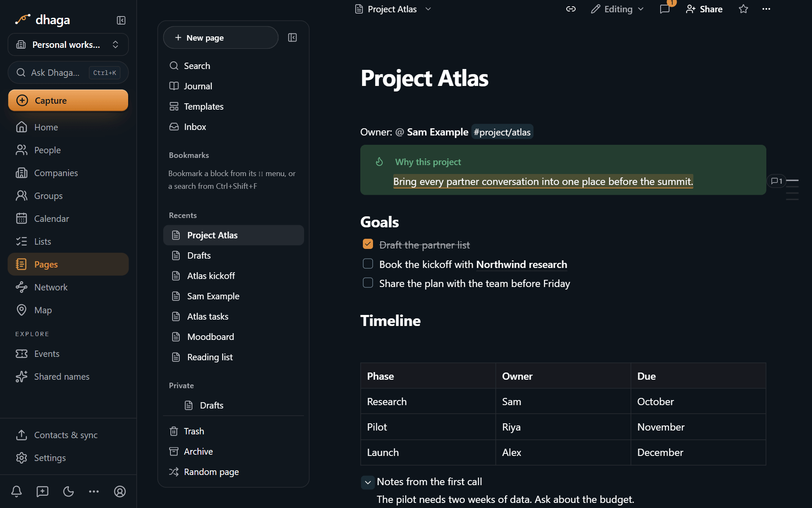This screenshot has height=508, width=812.
Task: Open notifications bell in bottom bar
Action: (16, 491)
